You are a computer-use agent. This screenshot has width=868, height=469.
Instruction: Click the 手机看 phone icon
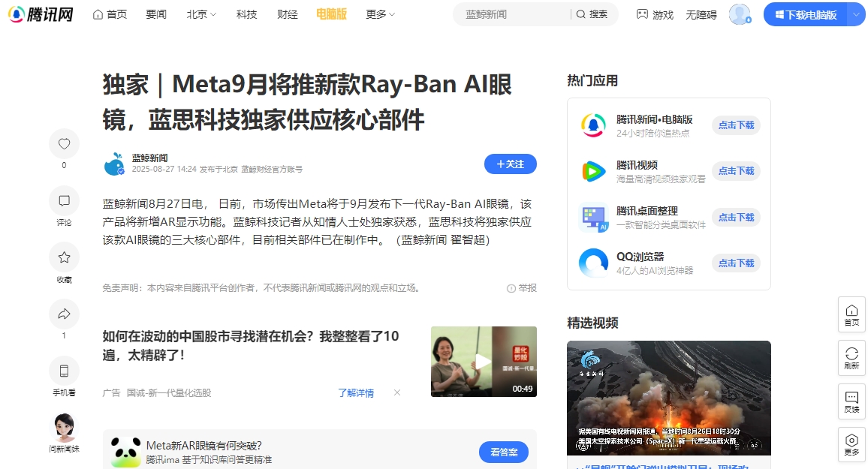tap(65, 371)
